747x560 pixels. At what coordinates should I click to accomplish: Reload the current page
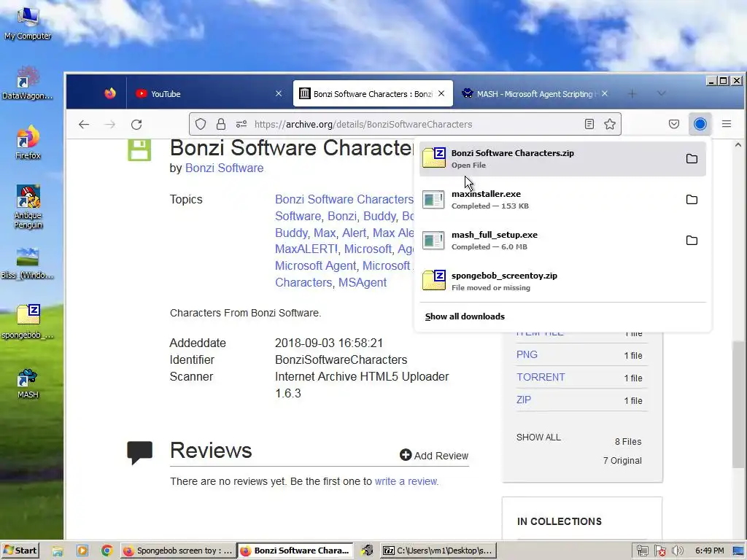coord(136,124)
